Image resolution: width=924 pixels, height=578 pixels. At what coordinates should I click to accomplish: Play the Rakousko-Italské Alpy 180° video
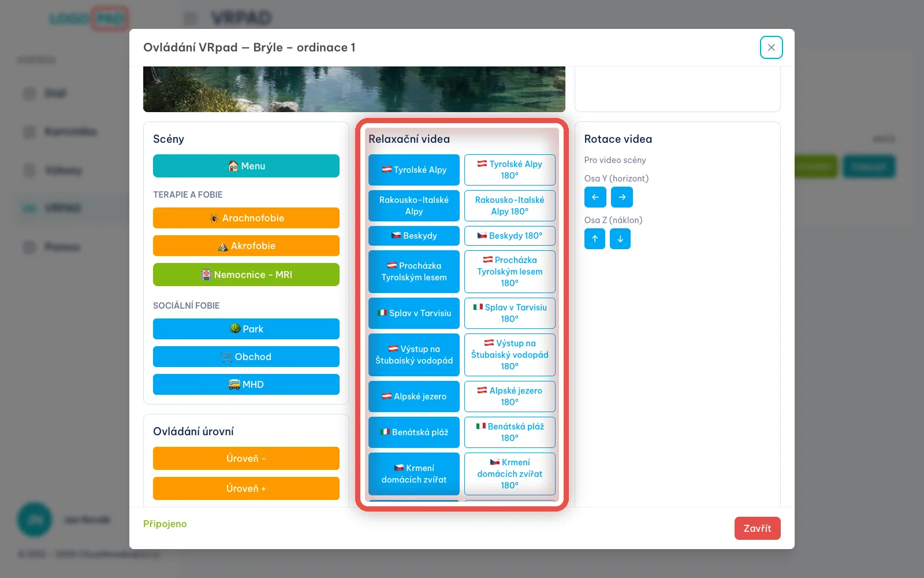pyautogui.click(x=510, y=206)
